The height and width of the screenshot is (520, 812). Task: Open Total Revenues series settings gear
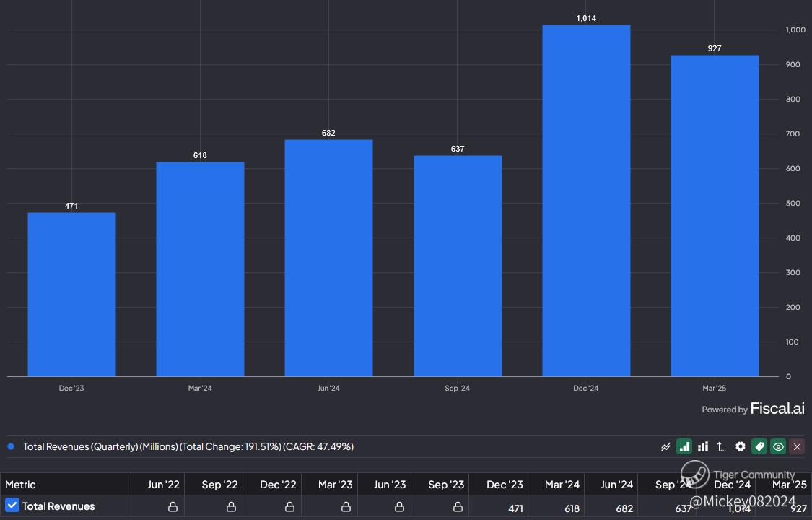[741, 446]
